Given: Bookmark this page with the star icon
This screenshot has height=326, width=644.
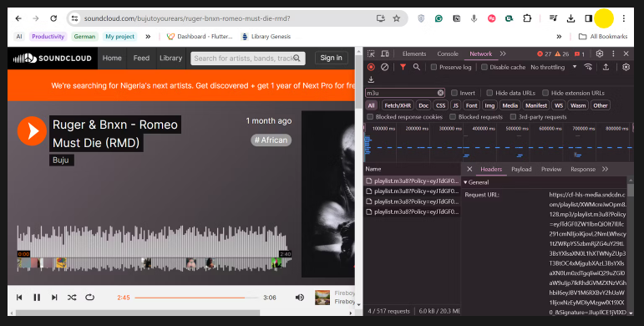Looking at the screenshot, I should 396,18.
